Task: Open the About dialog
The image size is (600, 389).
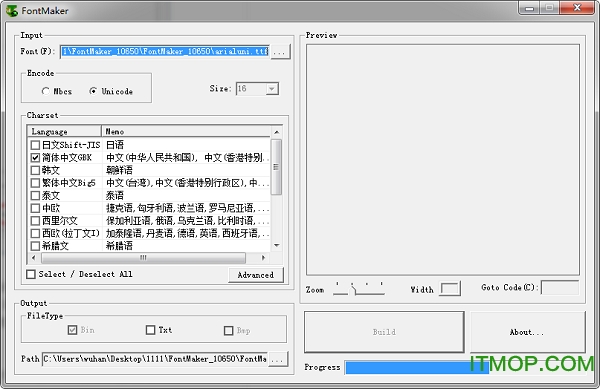Action: pos(527,332)
